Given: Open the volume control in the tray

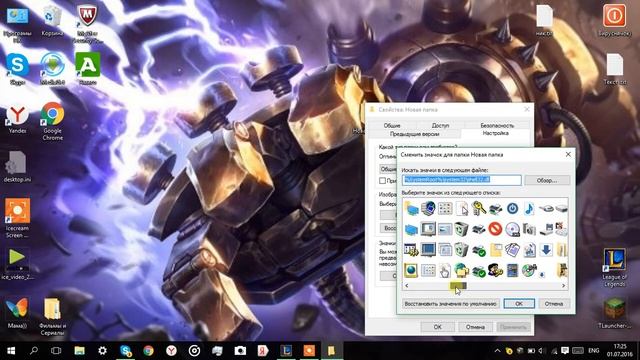Looking at the screenshot, I should (542, 351).
